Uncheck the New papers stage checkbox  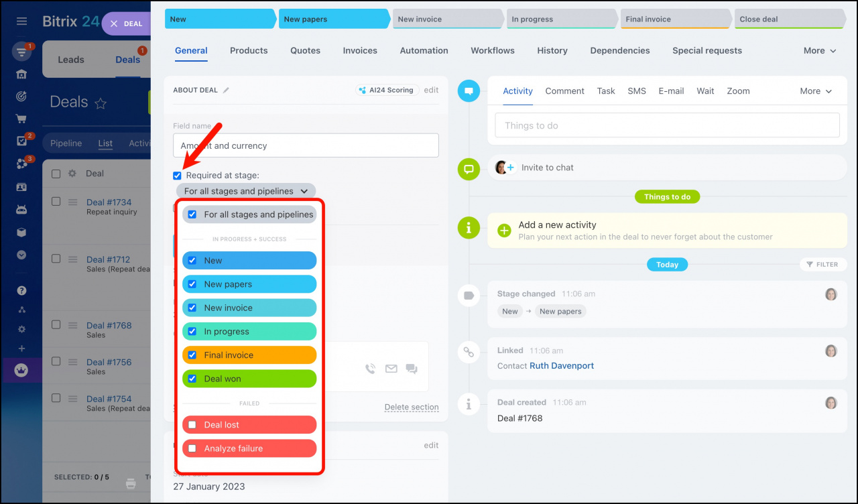pyautogui.click(x=192, y=284)
